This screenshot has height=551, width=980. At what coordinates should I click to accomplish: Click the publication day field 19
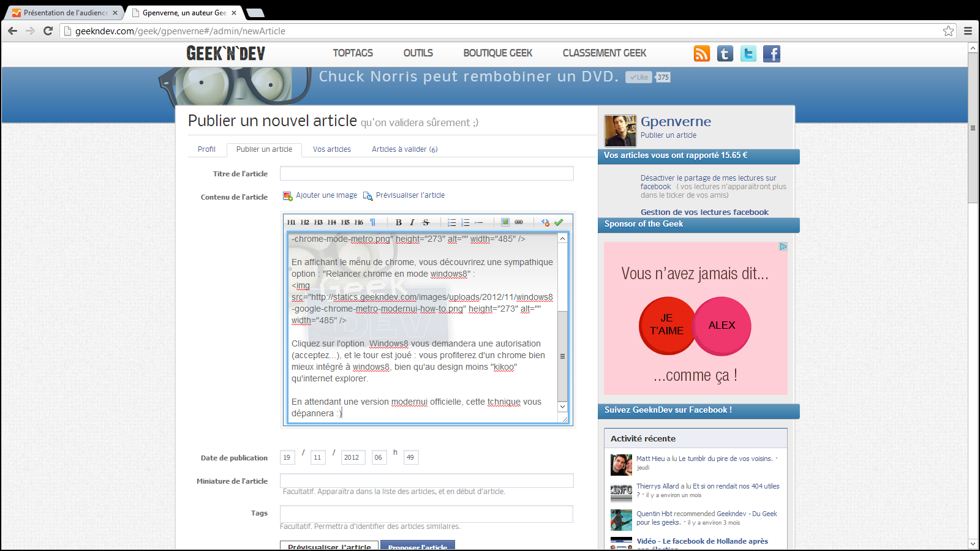pos(287,457)
